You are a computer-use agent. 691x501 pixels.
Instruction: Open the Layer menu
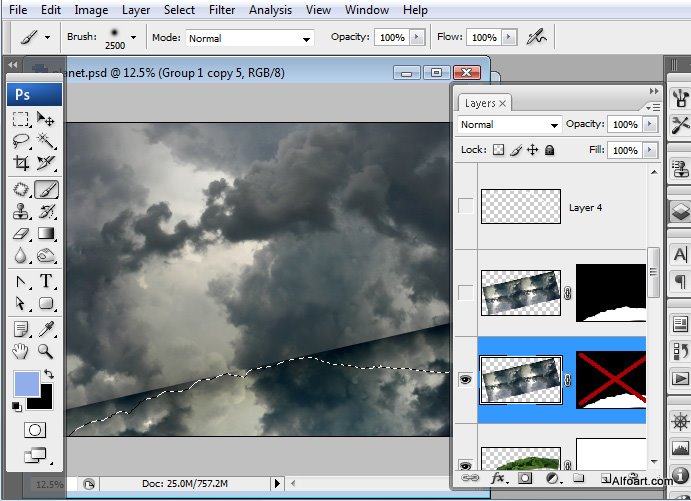coord(136,10)
